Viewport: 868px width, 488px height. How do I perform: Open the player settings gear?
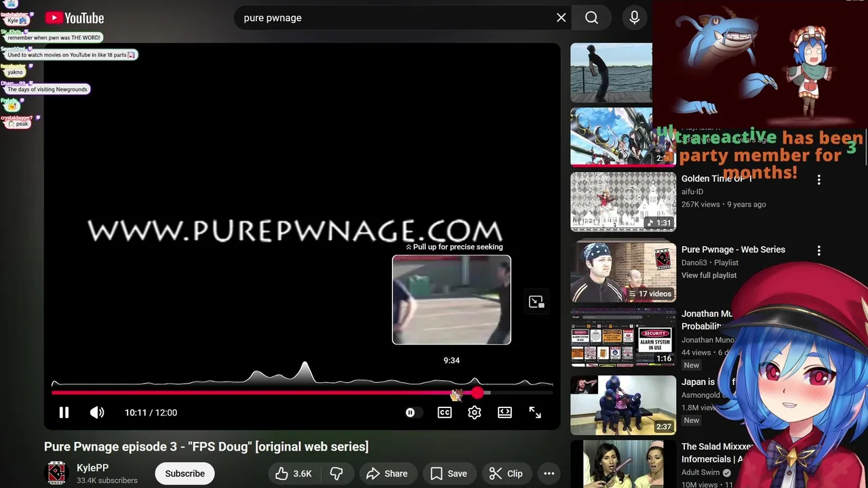click(474, 412)
